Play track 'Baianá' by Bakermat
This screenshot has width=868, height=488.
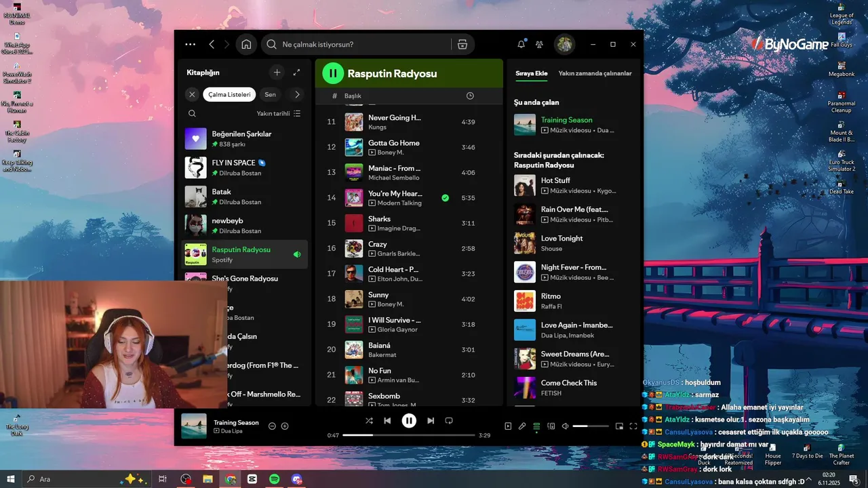(409, 349)
